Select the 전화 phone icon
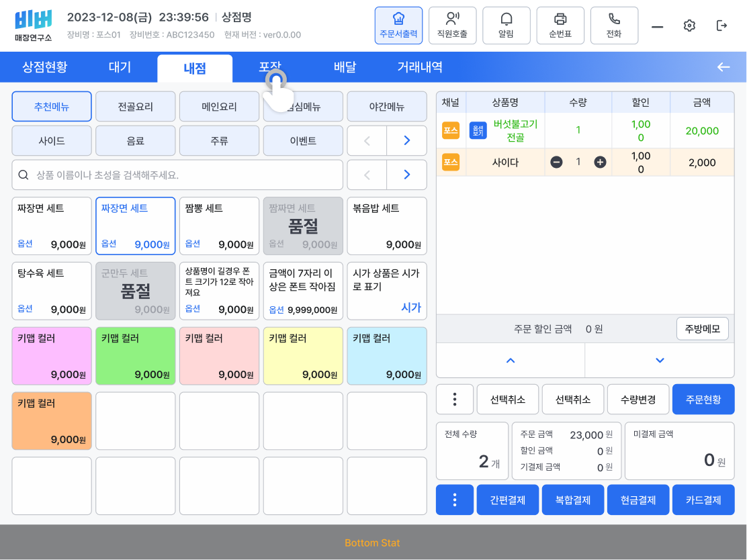The image size is (747, 560). tap(614, 20)
